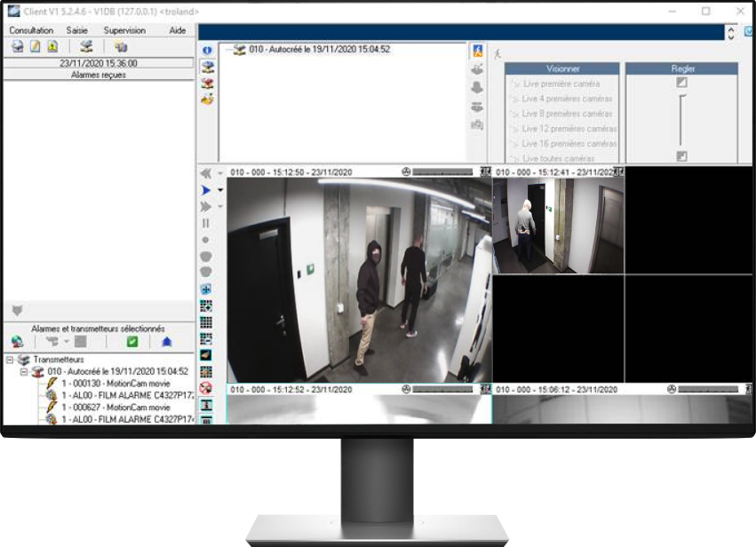Click the transmitter list icon below info
Screen dimensions: 756x547
coord(208,67)
